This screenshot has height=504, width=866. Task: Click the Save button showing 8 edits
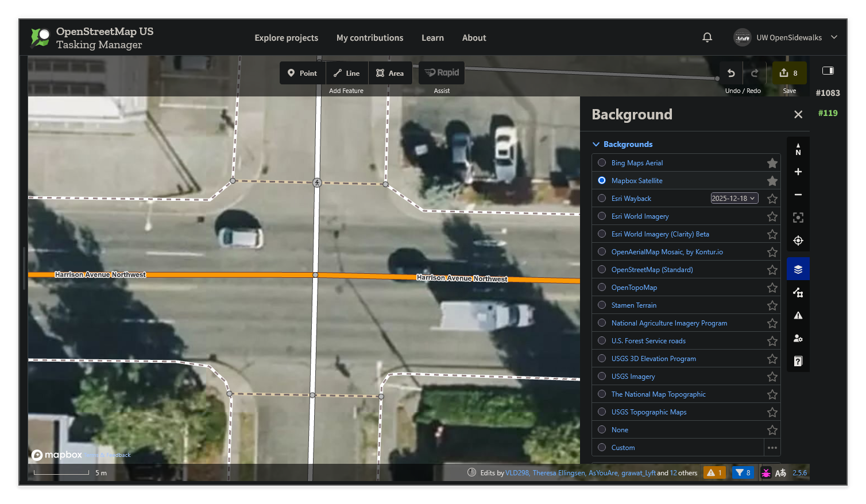tap(789, 73)
